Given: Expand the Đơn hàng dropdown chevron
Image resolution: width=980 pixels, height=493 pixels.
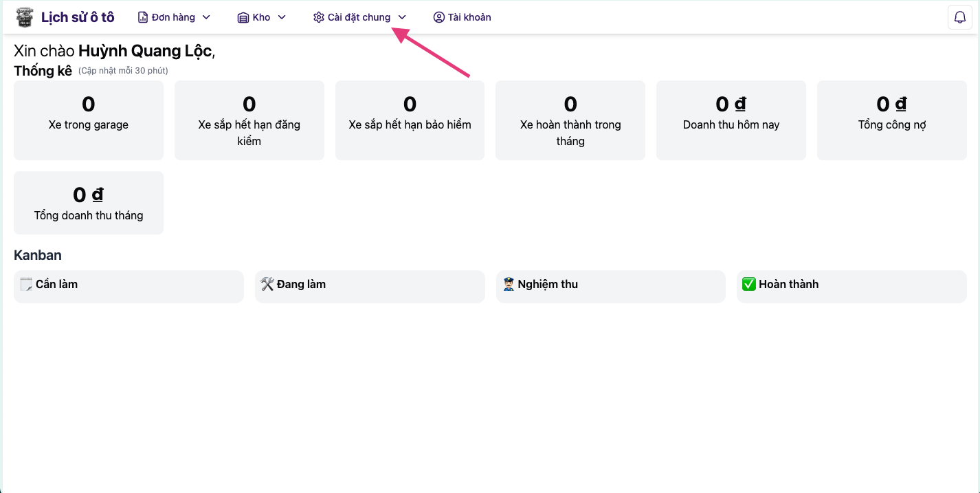Looking at the screenshot, I should pyautogui.click(x=206, y=17).
